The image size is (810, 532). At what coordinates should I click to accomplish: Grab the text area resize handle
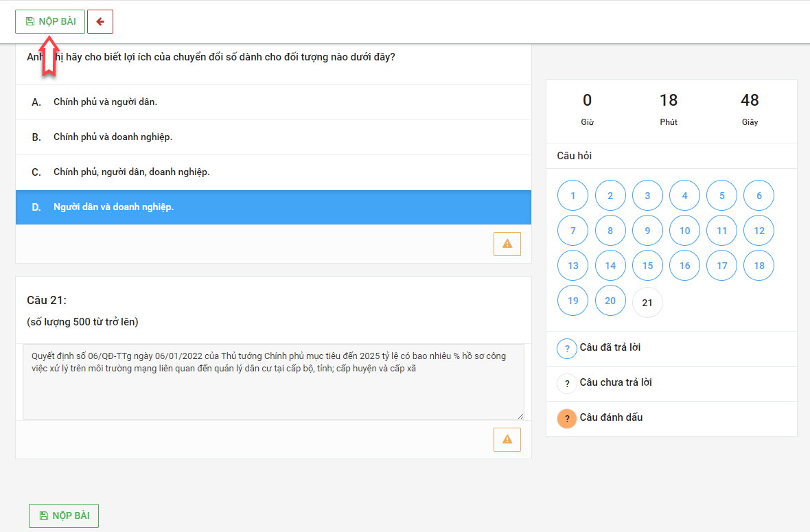click(520, 415)
